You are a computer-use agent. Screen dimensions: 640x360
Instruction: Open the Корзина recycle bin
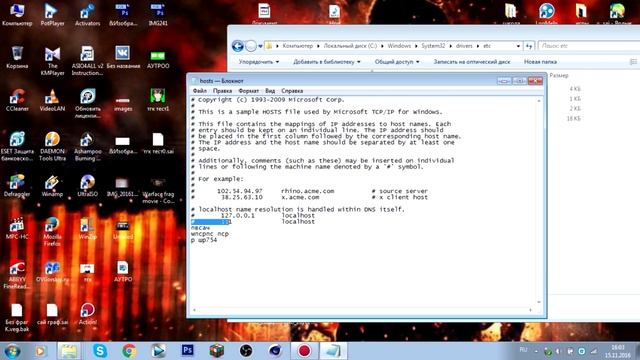coord(17,57)
